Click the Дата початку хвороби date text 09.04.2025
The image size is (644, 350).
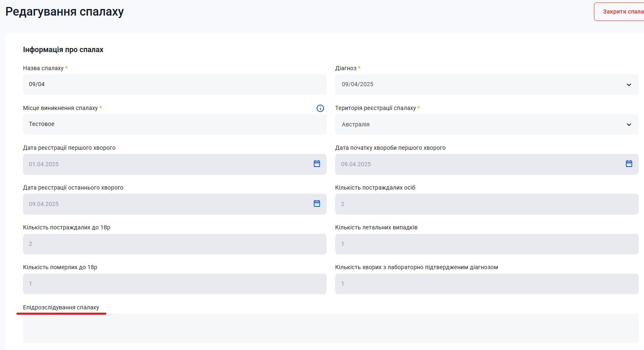pyautogui.click(x=356, y=164)
